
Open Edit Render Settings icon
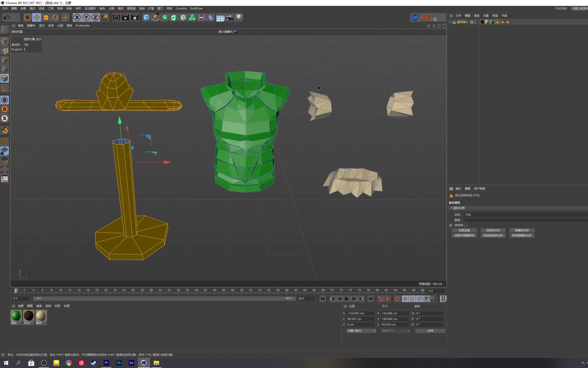[135, 17]
